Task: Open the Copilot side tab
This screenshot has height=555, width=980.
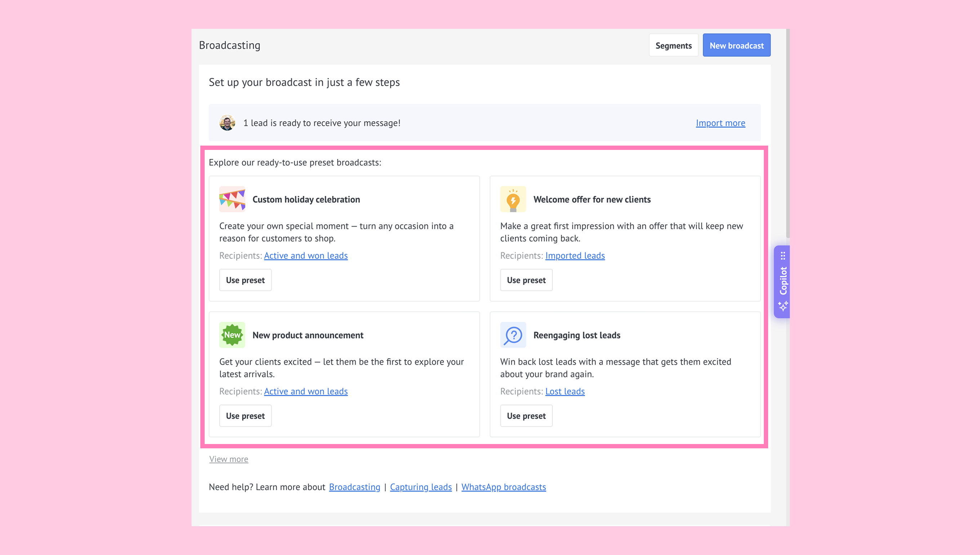Action: click(x=782, y=282)
